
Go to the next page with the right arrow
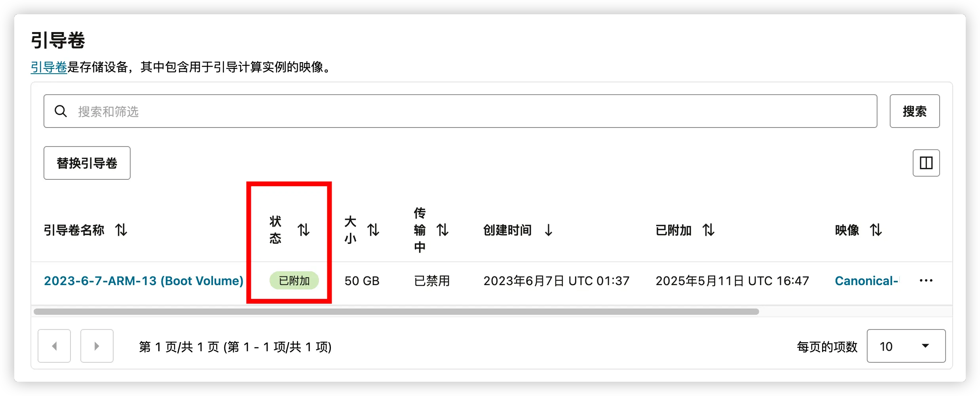pos(97,346)
